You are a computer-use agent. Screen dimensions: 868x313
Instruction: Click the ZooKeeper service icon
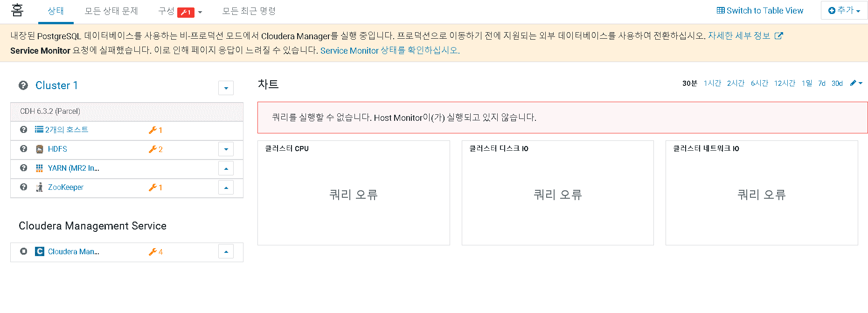(40, 187)
